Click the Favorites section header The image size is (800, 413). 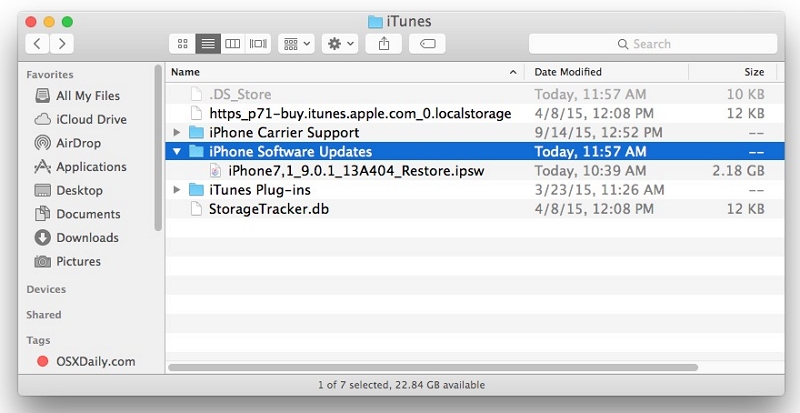coord(49,75)
